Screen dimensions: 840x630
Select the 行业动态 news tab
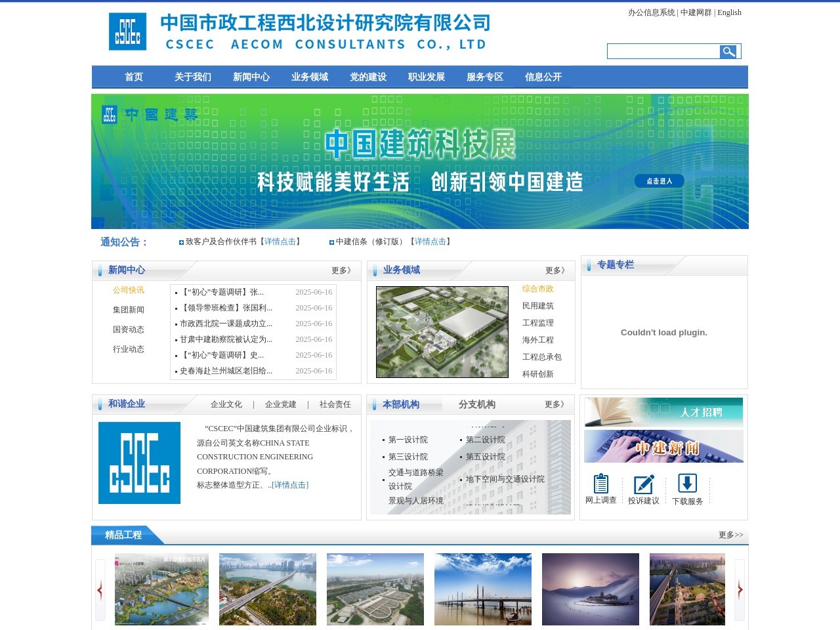click(129, 349)
